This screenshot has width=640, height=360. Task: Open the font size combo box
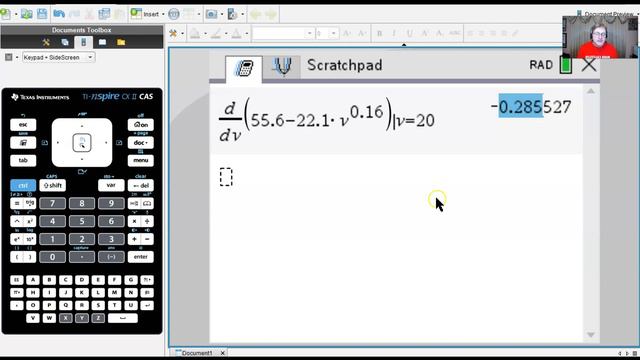coord(327,33)
